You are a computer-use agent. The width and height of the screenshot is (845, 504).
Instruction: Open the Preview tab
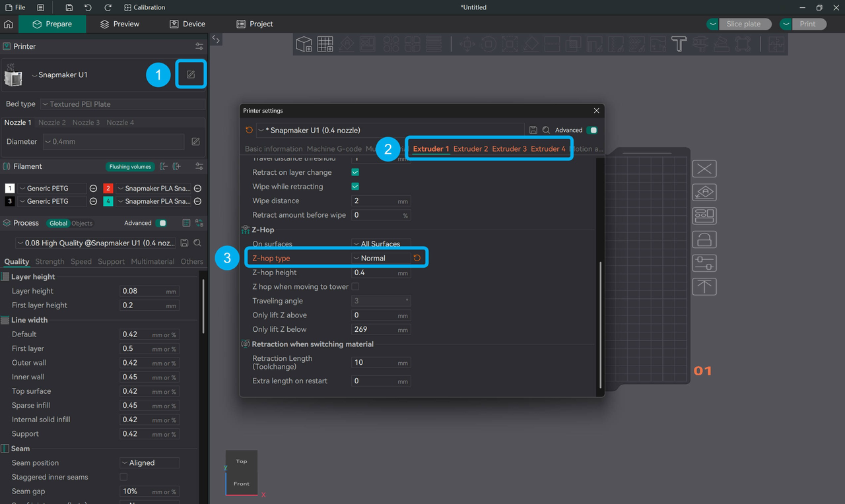pyautogui.click(x=119, y=24)
